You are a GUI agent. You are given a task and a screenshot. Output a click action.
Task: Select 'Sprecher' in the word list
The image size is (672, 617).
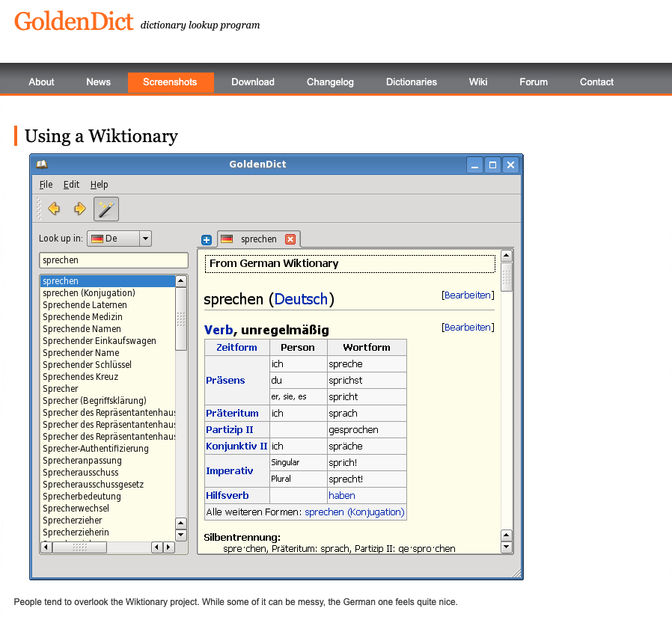[61, 389]
